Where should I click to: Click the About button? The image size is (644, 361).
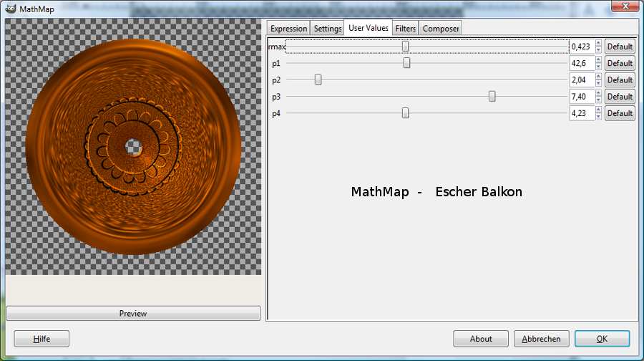click(481, 339)
